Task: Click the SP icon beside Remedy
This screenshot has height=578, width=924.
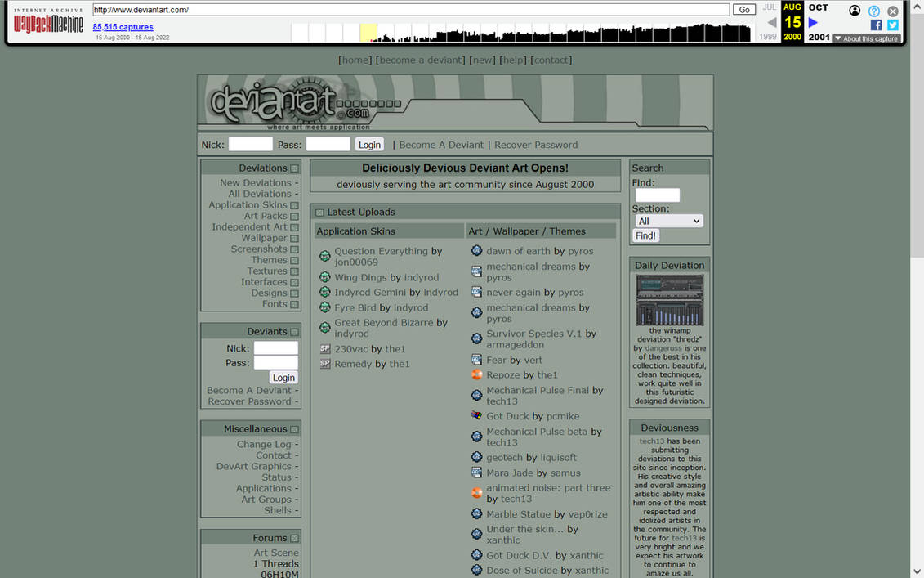Action: (x=324, y=364)
